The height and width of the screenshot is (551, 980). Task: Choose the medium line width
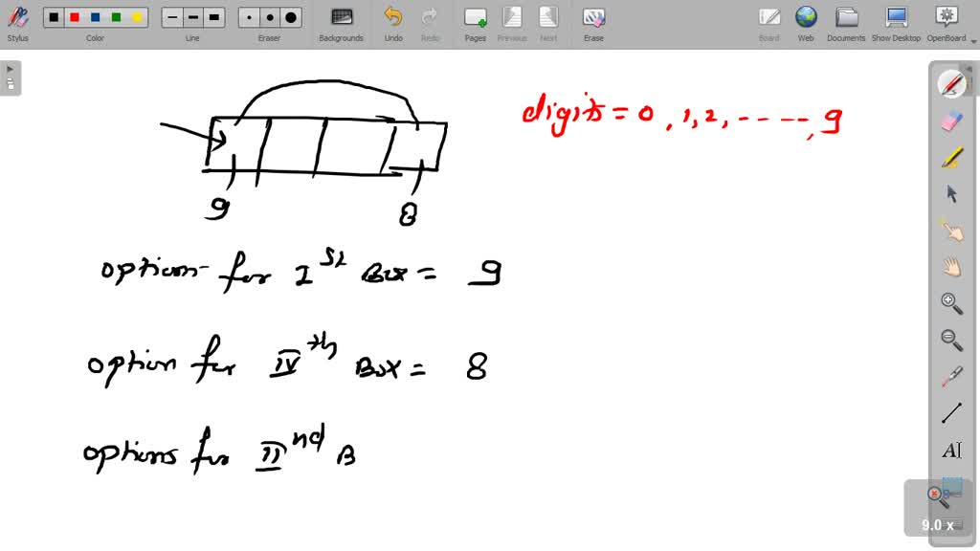click(x=193, y=17)
